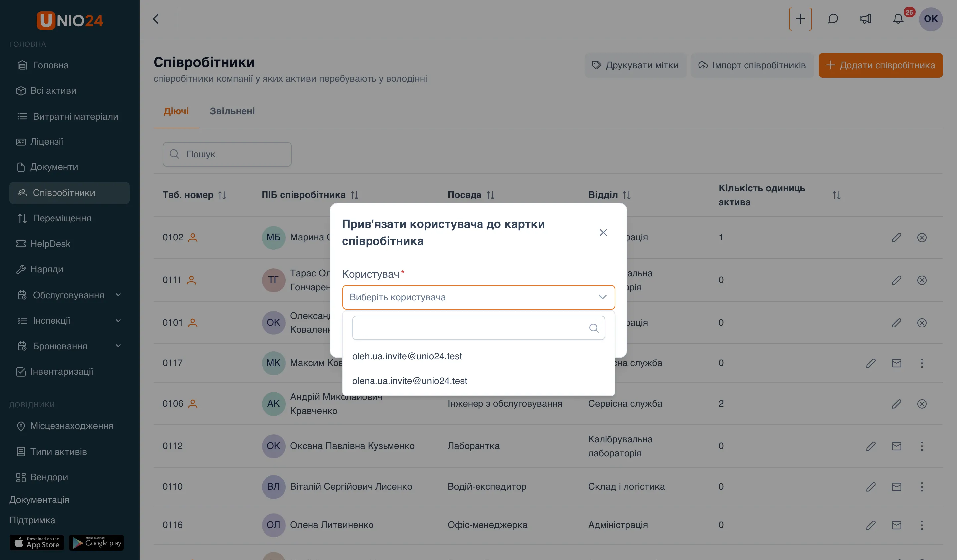Click Імпорт співробітників button
The image size is (957, 560).
752,65
